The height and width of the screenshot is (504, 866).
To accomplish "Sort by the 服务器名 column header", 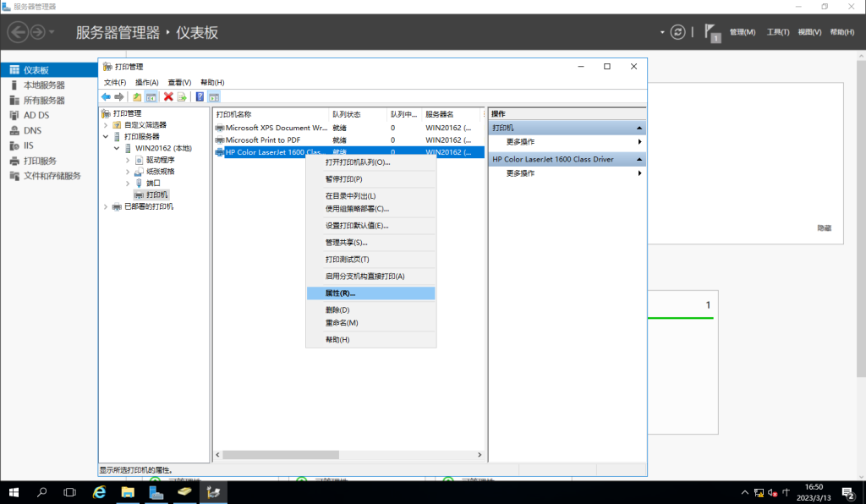I will (452, 114).
